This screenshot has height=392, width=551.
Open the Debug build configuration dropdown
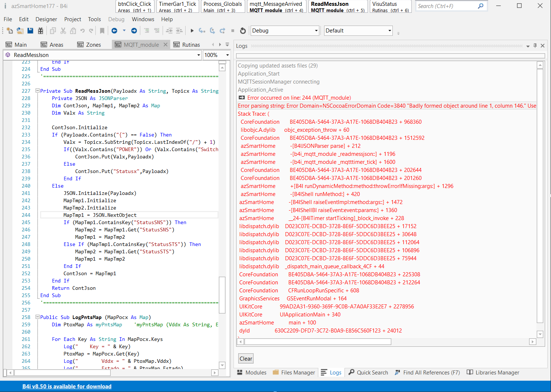tap(316, 31)
